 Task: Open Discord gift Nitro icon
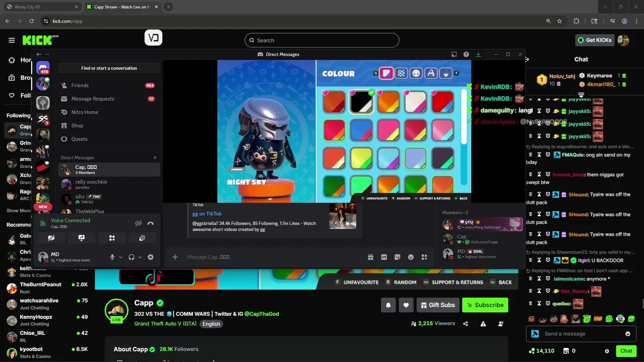(371, 257)
